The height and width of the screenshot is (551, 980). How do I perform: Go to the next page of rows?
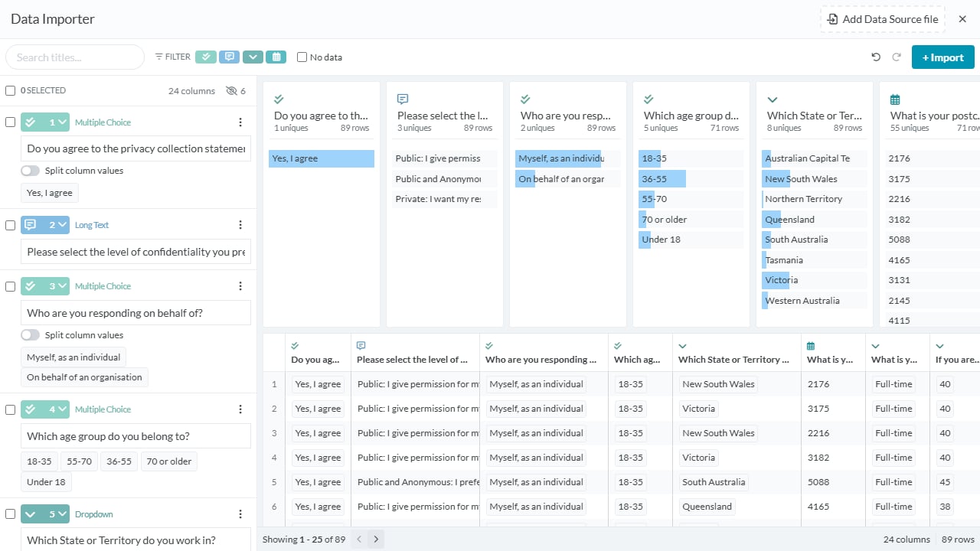(376, 540)
